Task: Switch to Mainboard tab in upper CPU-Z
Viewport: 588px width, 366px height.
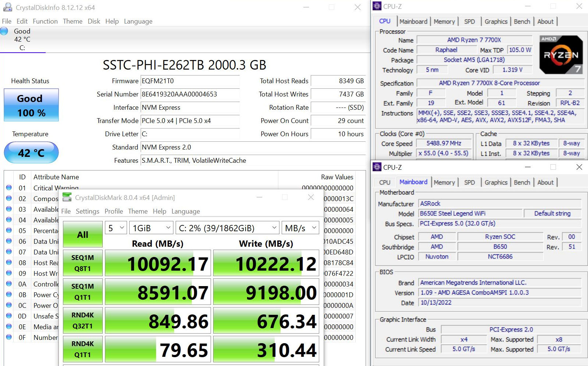Action: [x=413, y=21]
